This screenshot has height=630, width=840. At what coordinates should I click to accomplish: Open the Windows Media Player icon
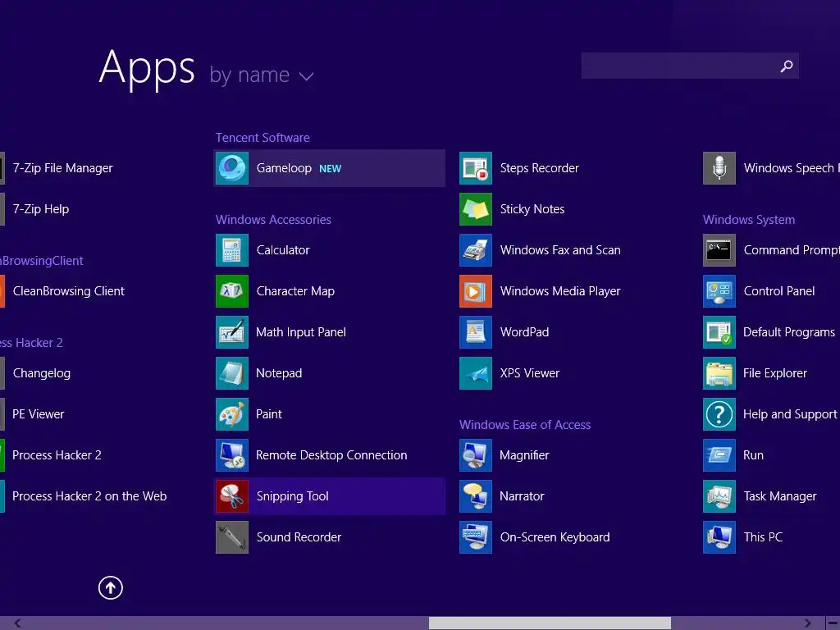coord(476,291)
